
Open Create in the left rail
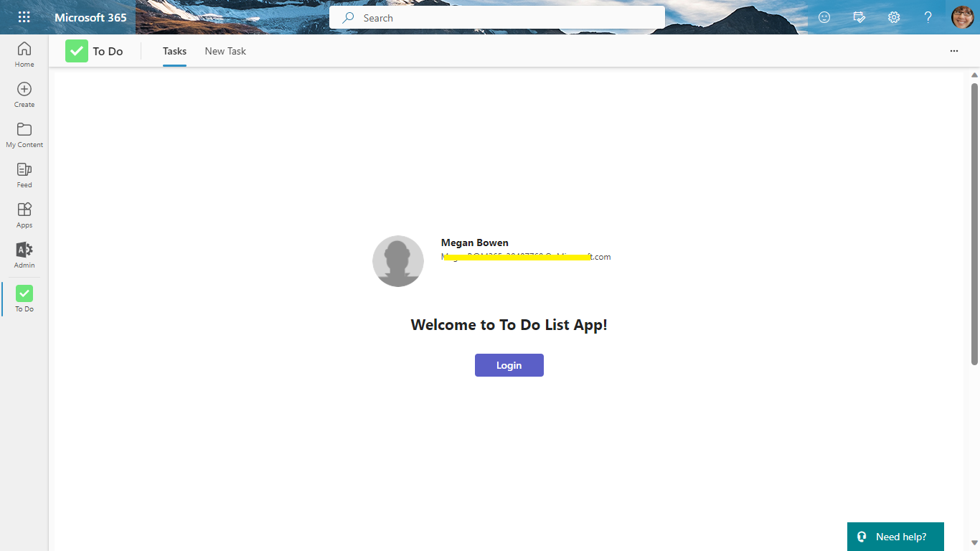tap(24, 94)
